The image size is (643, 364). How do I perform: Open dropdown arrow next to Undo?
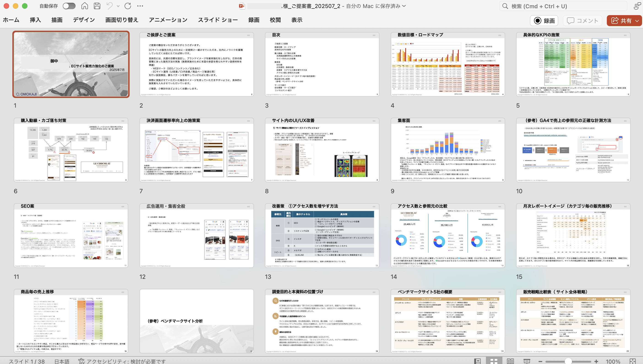pyautogui.click(x=118, y=6)
